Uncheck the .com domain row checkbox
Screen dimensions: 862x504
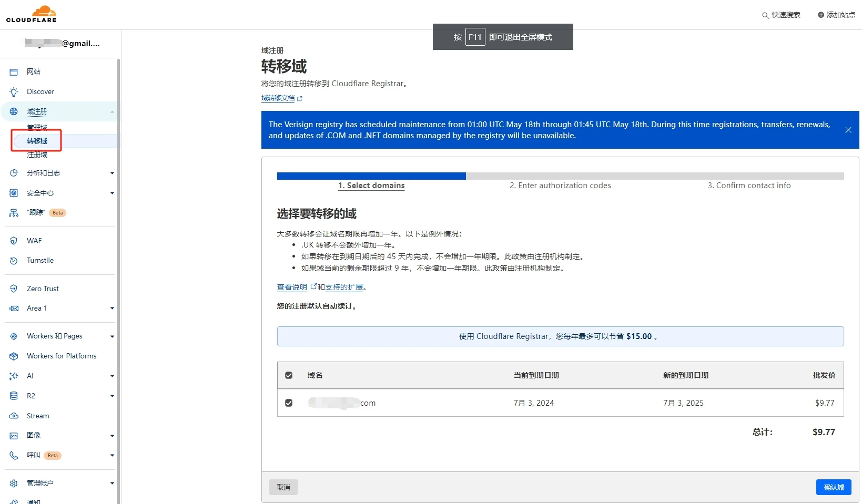tap(289, 403)
